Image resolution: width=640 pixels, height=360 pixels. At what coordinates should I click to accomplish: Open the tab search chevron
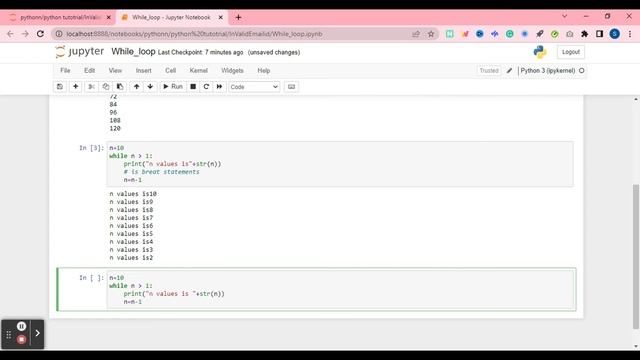point(564,16)
